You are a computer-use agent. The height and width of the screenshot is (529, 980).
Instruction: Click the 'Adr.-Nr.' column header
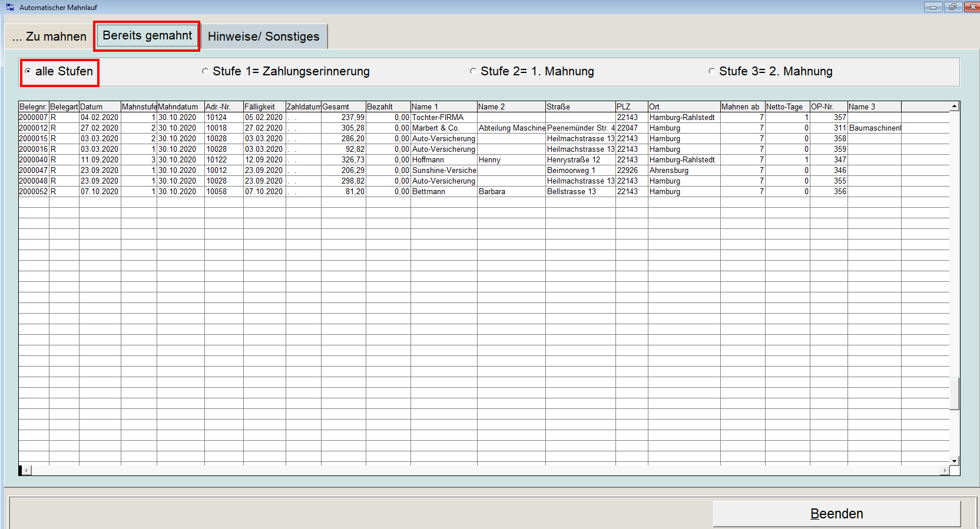click(224, 107)
